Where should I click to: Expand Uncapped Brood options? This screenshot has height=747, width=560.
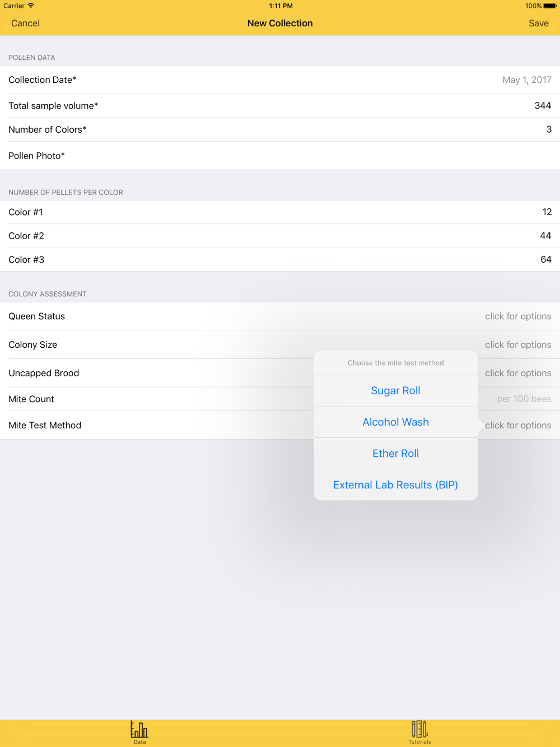click(517, 373)
